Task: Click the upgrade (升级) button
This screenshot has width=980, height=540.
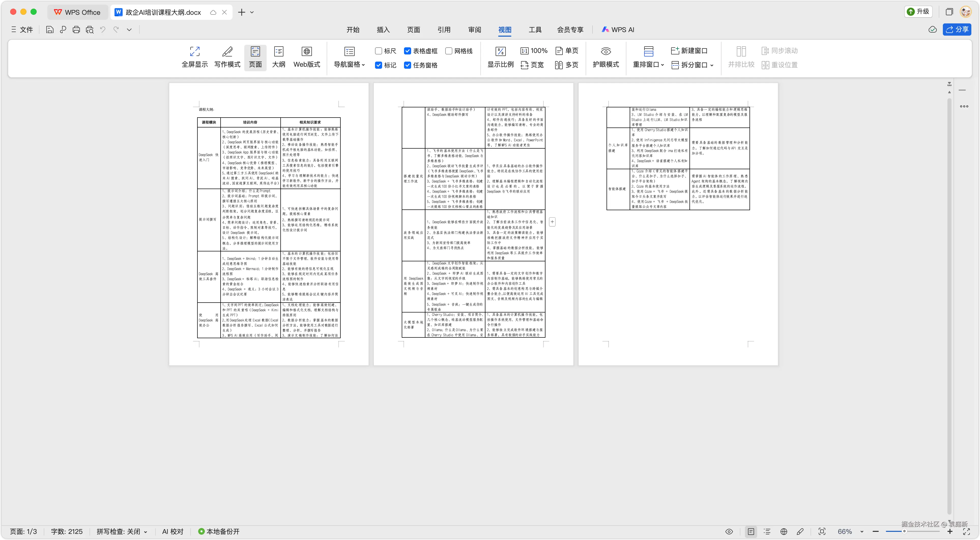Action: coord(918,11)
